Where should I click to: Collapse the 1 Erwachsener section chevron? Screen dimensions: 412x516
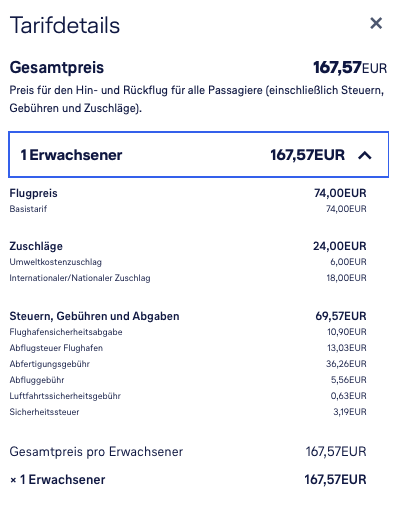coord(365,155)
